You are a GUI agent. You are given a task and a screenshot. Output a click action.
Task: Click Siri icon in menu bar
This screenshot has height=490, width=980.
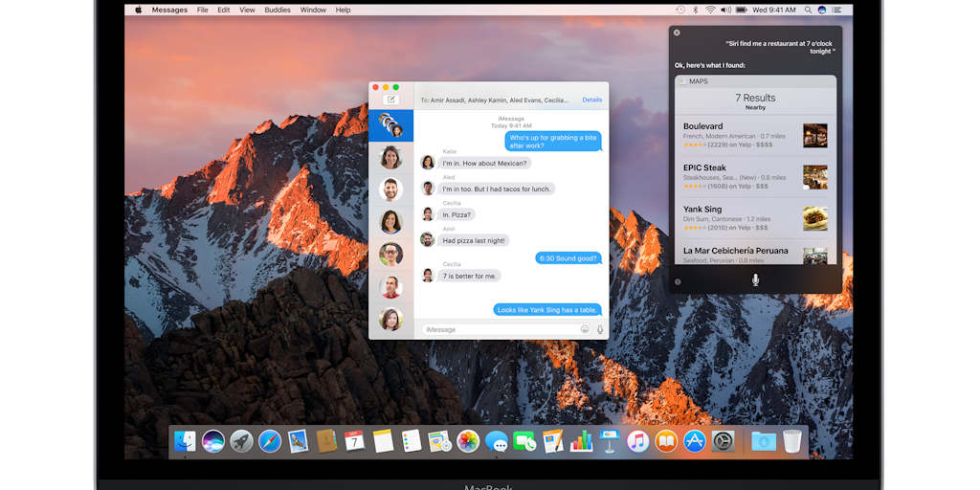[822, 10]
